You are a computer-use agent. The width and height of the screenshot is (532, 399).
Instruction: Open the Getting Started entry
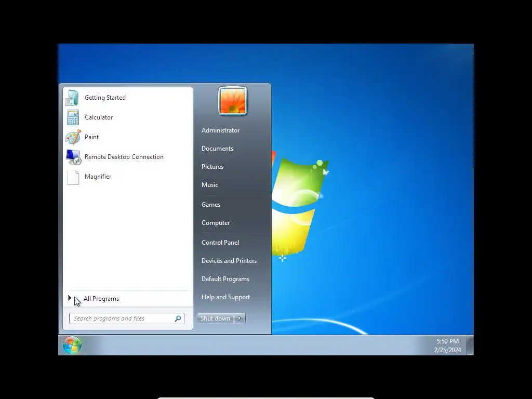pos(128,98)
